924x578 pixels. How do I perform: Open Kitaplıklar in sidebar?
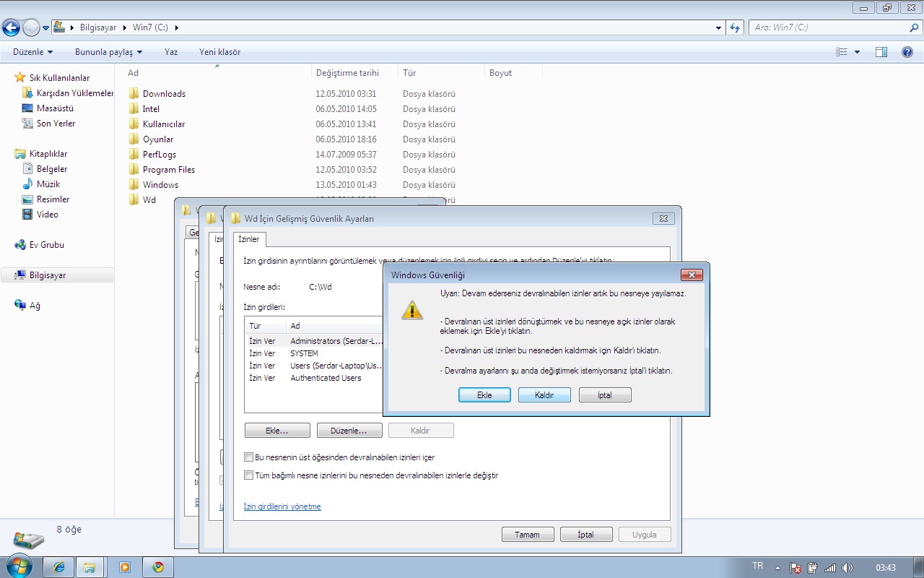48,154
